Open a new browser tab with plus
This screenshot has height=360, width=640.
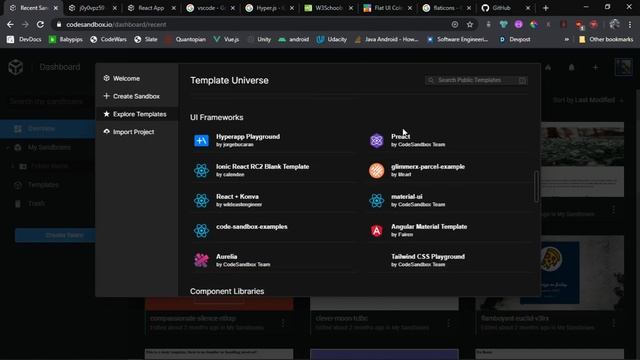pyautogui.click(x=545, y=8)
